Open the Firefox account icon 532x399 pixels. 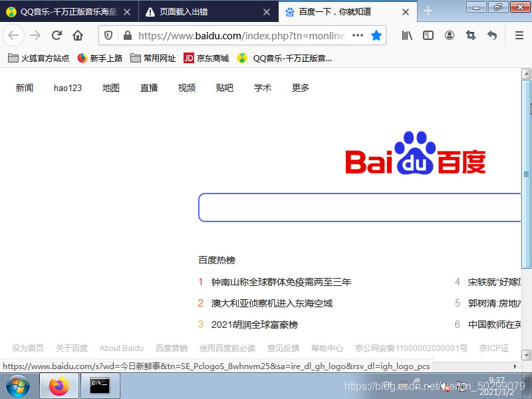pos(450,35)
